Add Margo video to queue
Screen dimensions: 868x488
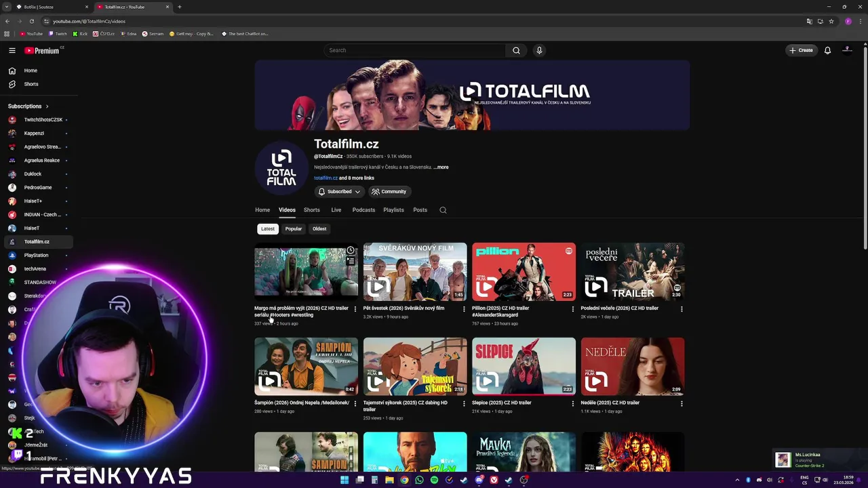tap(351, 261)
